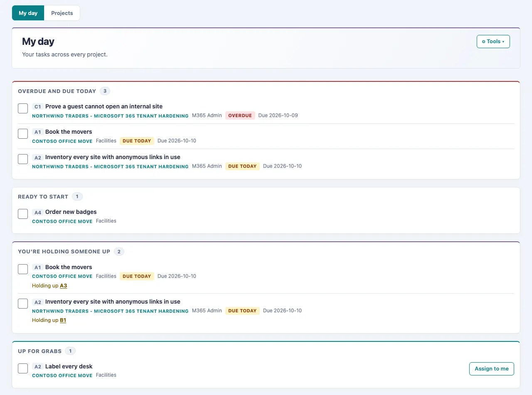Switch to the Projects tab
This screenshot has width=532, height=395.
point(62,13)
